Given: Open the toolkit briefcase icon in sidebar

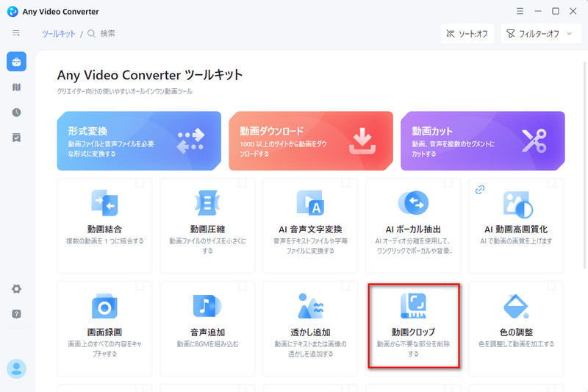Looking at the screenshot, I should [16, 62].
